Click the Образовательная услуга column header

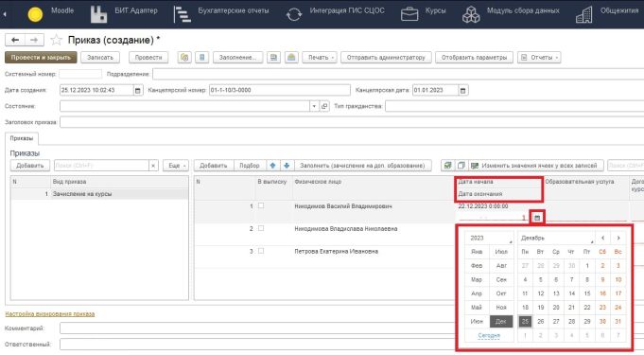click(x=579, y=182)
